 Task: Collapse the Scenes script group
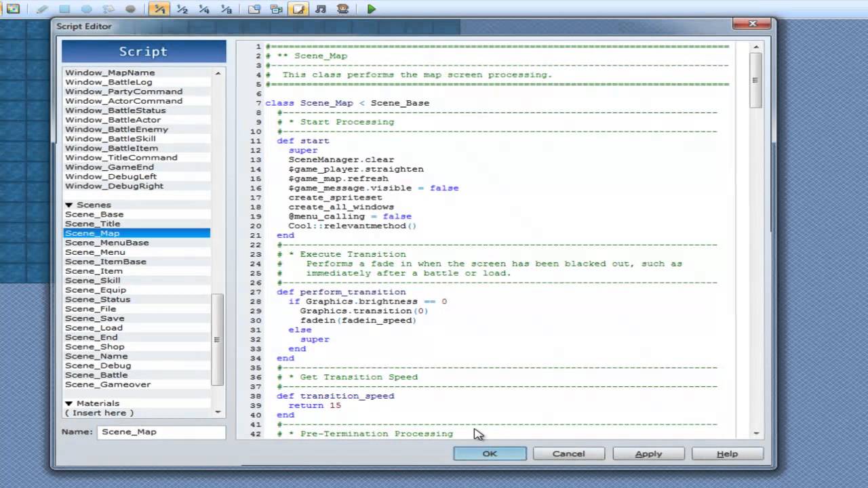(x=68, y=205)
